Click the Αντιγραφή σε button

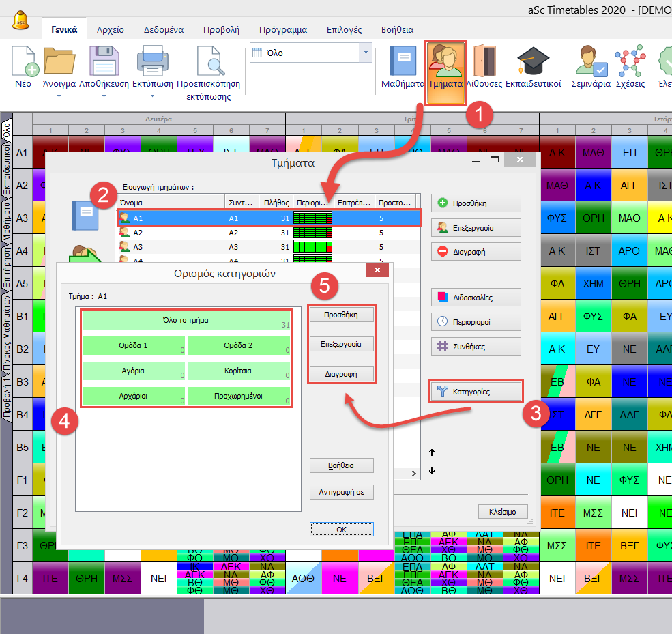[341, 491]
